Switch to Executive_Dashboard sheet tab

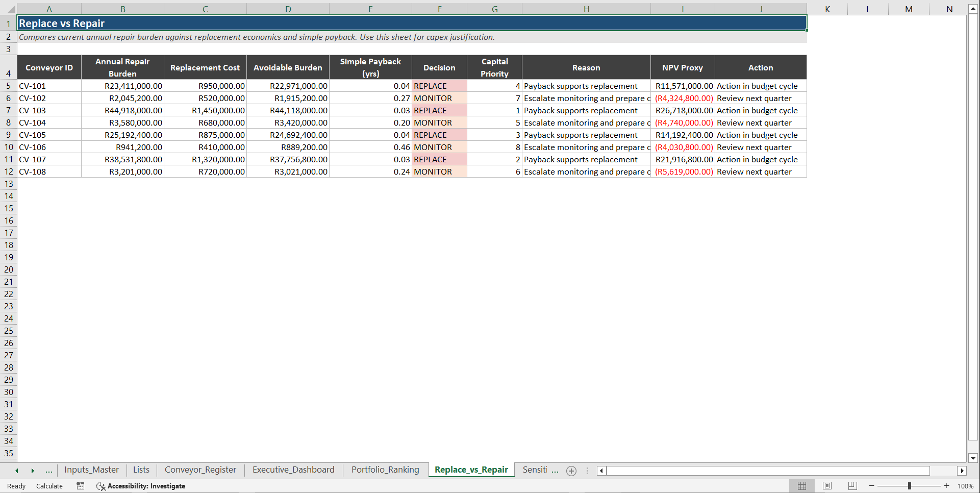pos(293,470)
